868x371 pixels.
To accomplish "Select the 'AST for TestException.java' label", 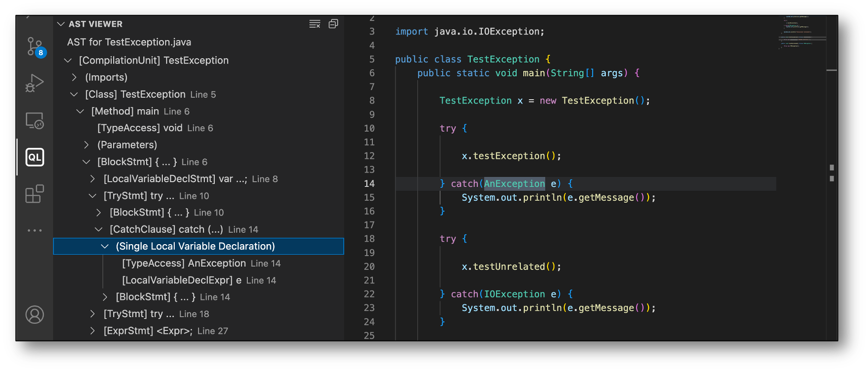I will (129, 42).
